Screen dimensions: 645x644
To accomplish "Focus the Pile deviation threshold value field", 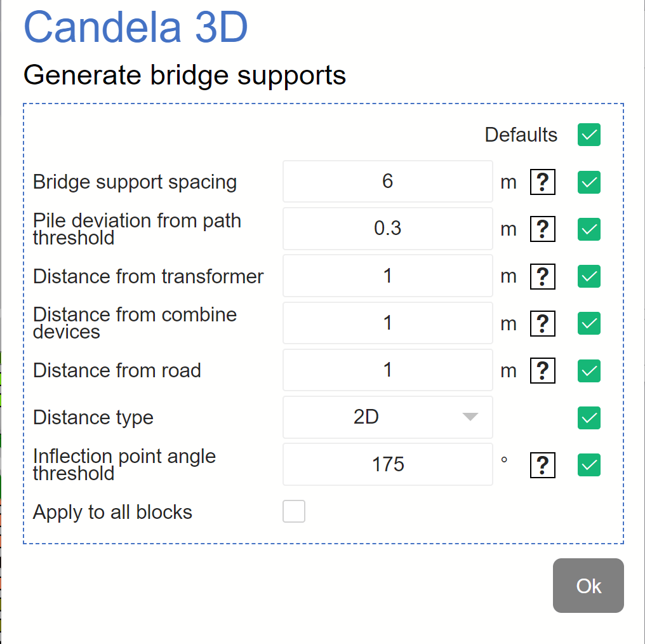I will [x=387, y=229].
